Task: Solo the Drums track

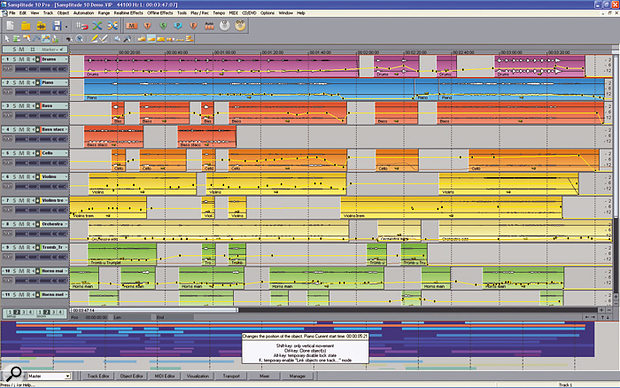Action: coord(14,59)
